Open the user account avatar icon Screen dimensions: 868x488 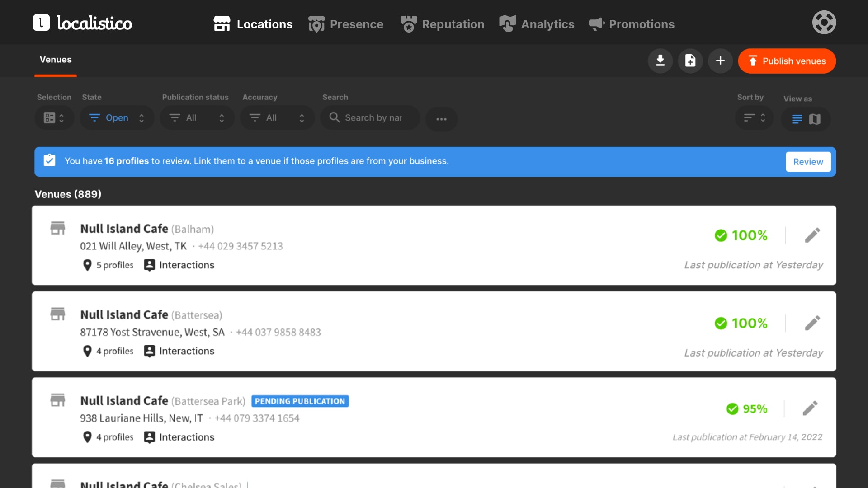824,23
